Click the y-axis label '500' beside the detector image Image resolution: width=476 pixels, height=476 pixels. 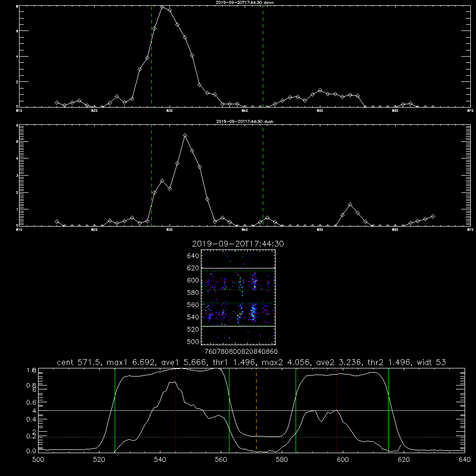point(193,342)
